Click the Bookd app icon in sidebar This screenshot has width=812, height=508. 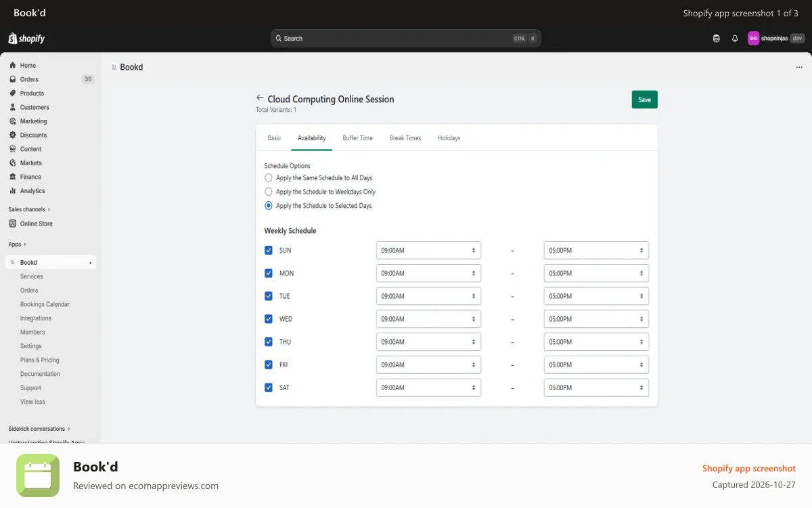(x=13, y=262)
